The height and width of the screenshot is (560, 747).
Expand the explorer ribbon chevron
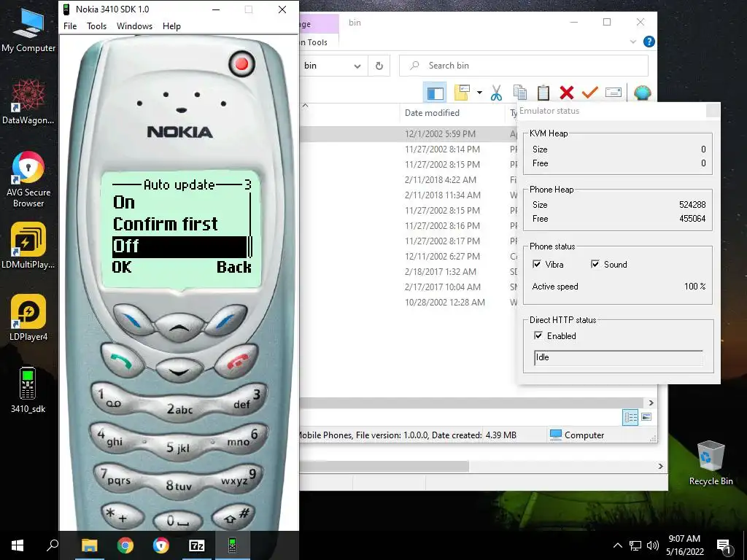633,42
